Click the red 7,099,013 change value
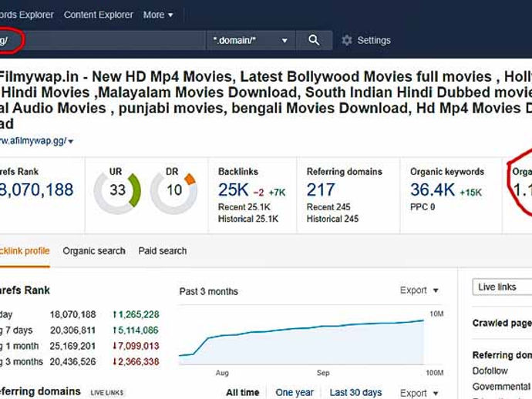The height and width of the screenshot is (399, 532). pyautogui.click(x=136, y=346)
